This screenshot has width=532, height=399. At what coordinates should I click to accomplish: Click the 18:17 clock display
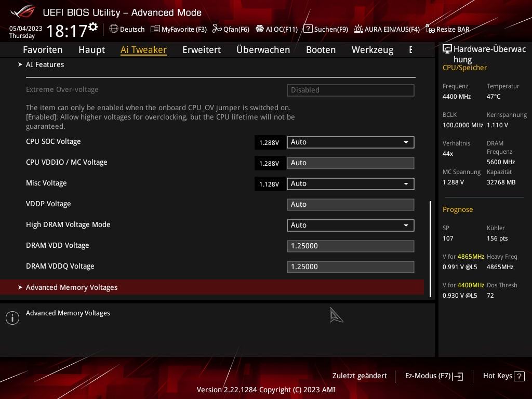pos(66,31)
